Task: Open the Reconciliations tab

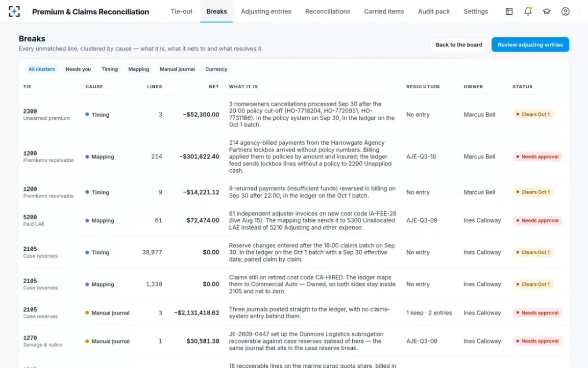Action: click(328, 11)
